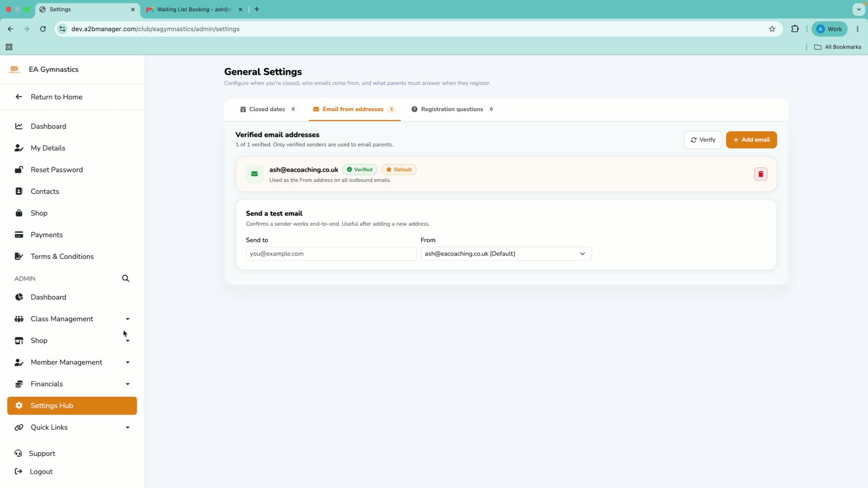This screenshot has width=868, height=488.
Task: Expand the Quick Links section
Action: (72, 427)
